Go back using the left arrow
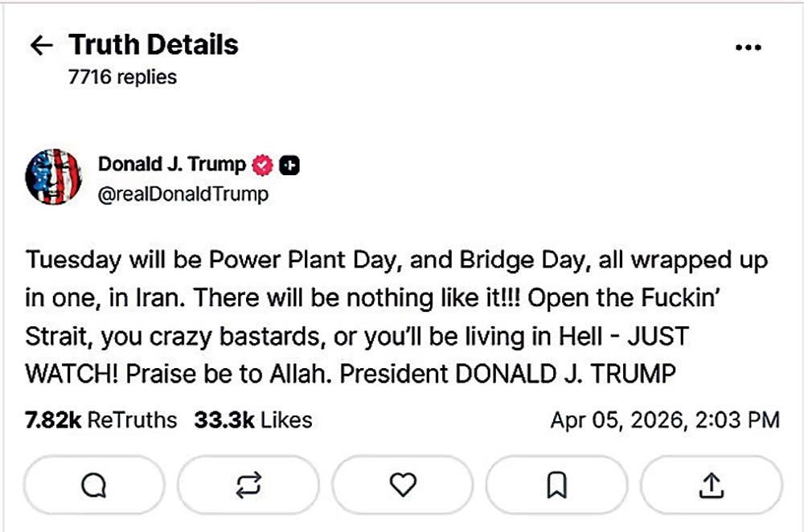 tap(40, 46)
